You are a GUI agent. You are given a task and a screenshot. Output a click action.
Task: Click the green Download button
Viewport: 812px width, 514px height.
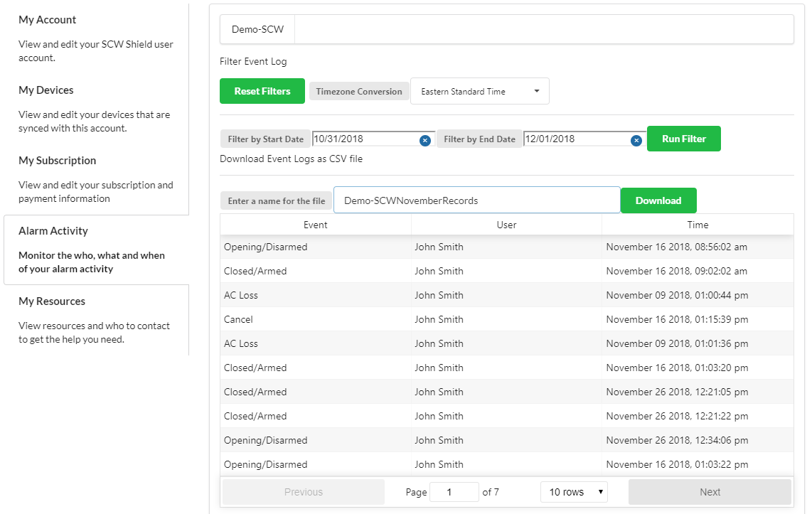(658, 200)
